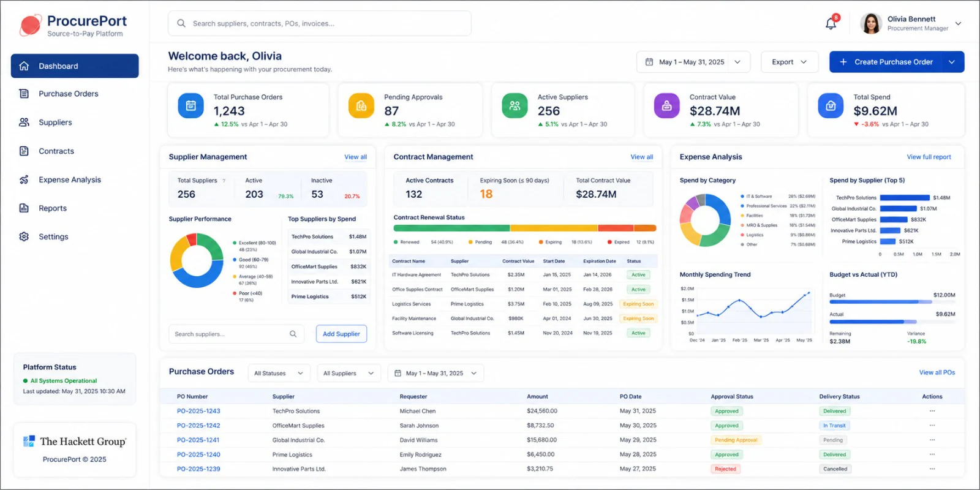Open Contracts in the sidebar

tap(75, 151)
